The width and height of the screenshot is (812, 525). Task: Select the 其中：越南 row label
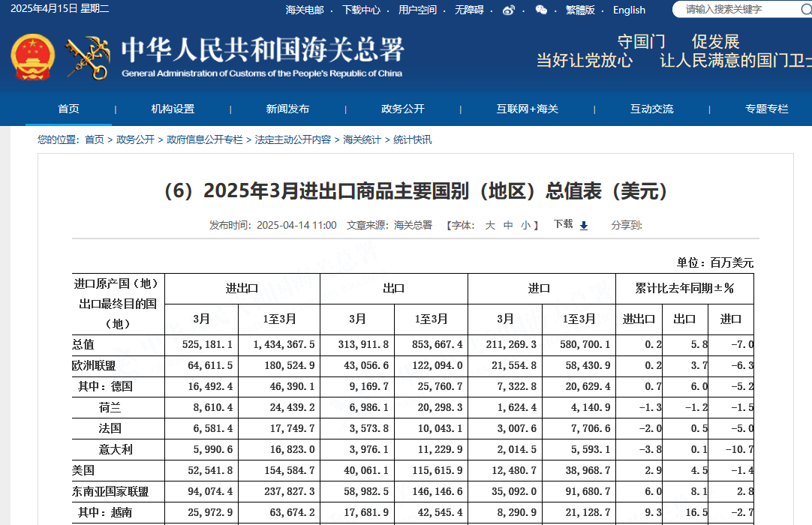coord(105,512)
